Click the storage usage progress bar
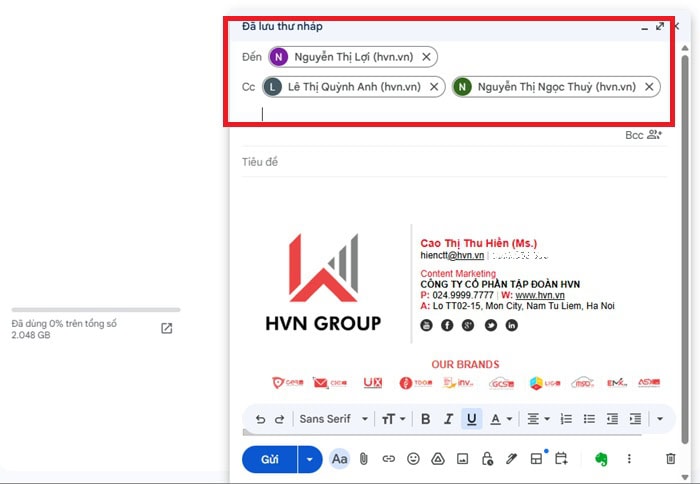The width and height of the screenshot is (700, 484). click(x=96, y=309)
